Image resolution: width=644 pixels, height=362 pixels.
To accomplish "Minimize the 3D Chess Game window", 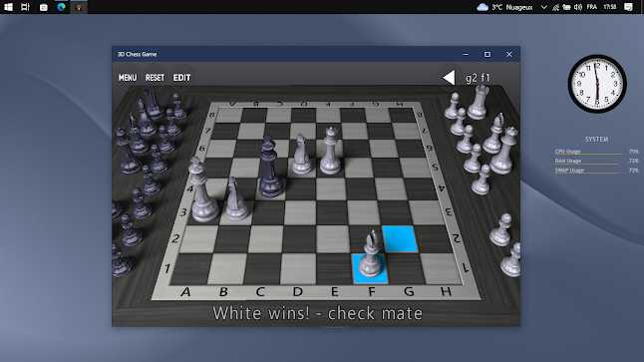I will pyautogui.click(x=466, y=54).
